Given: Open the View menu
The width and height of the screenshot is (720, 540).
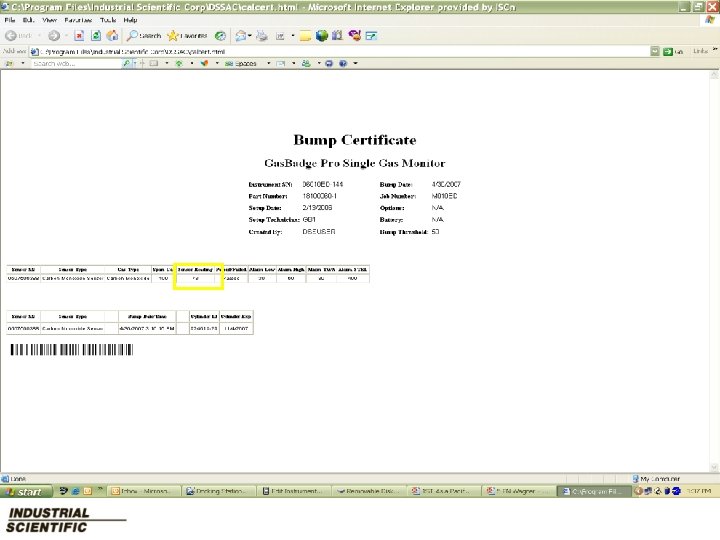Looking at the screenshot, I should point(50,20).
